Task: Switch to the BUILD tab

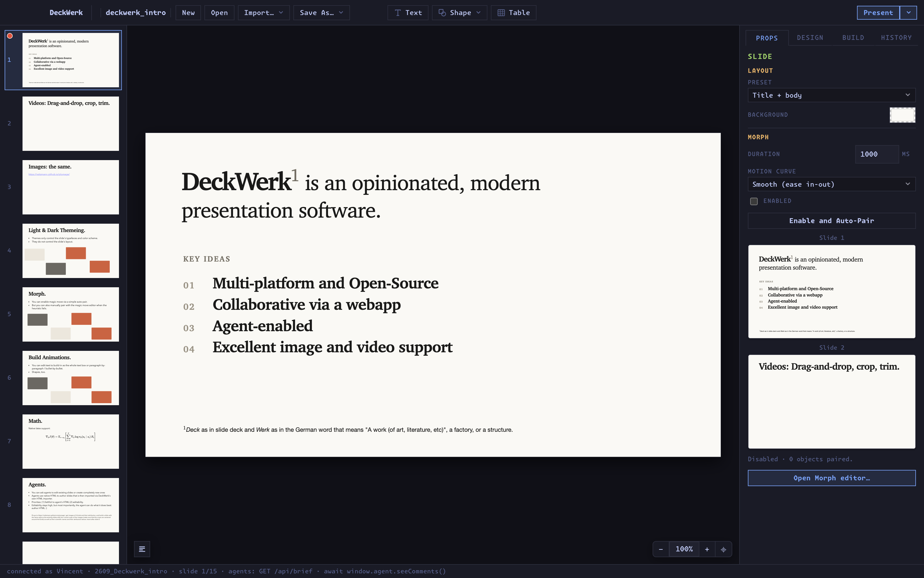Action: (x=853, y=38)
